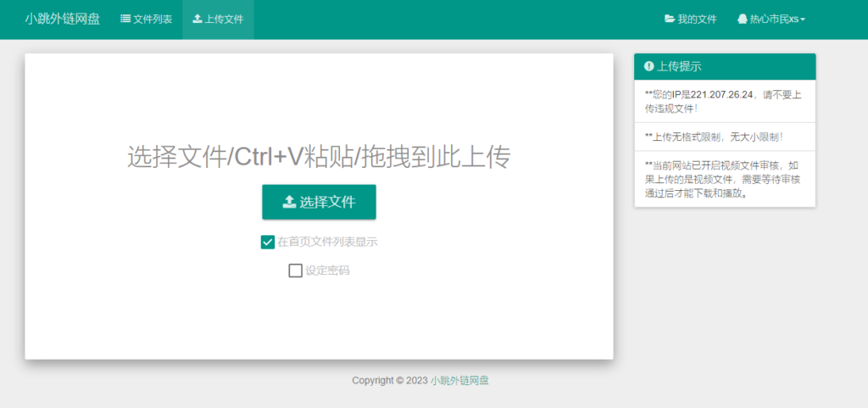Click the upload icon in 上传文件 tab
868x408 pixels.
pos(198,19)
